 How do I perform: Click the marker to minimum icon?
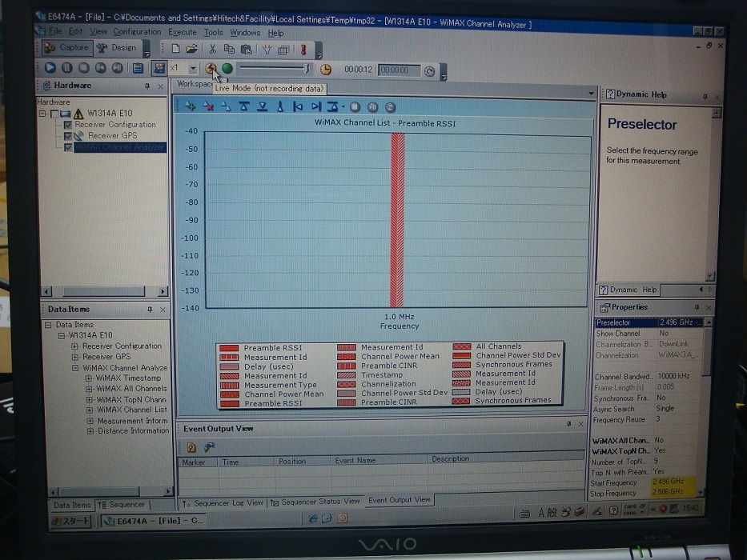263,106
